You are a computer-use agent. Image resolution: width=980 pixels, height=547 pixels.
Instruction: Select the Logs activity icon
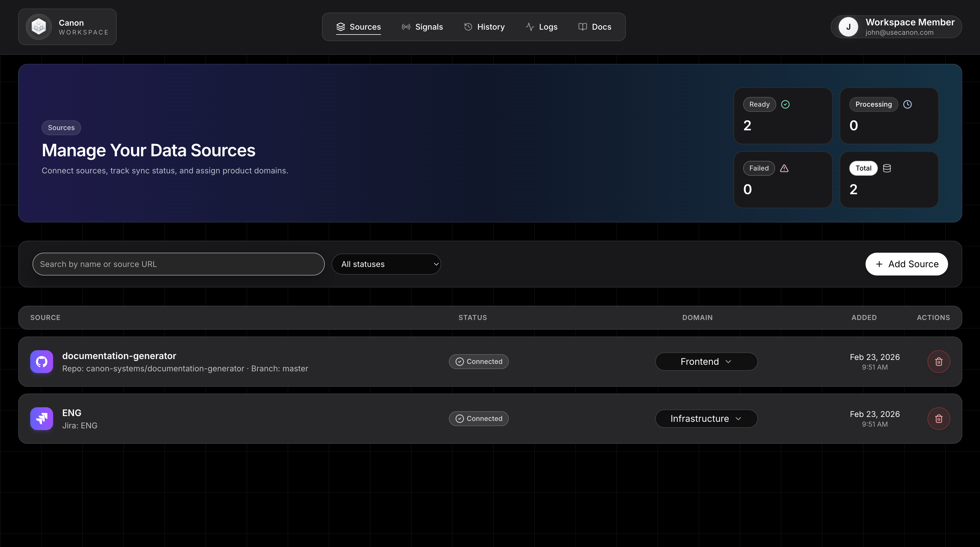530,27
